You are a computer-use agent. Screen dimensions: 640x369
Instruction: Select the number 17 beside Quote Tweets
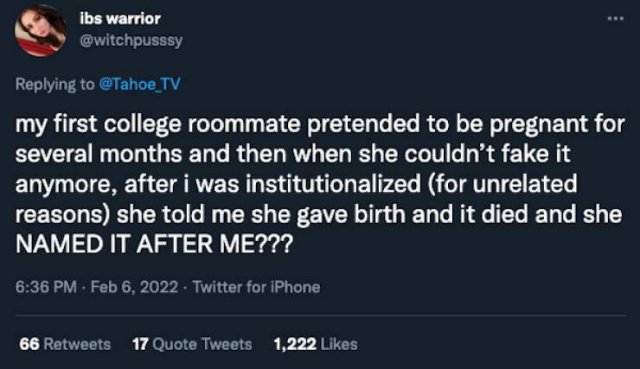140,344
